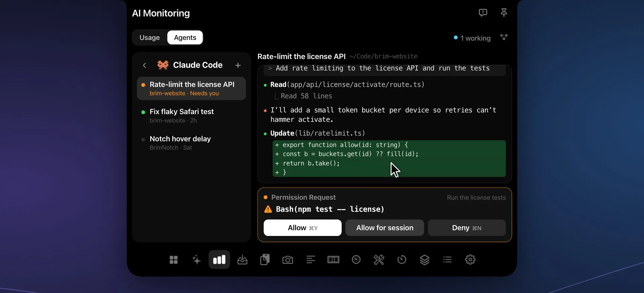Switch to the Usage tab

[x=150, y=38]
